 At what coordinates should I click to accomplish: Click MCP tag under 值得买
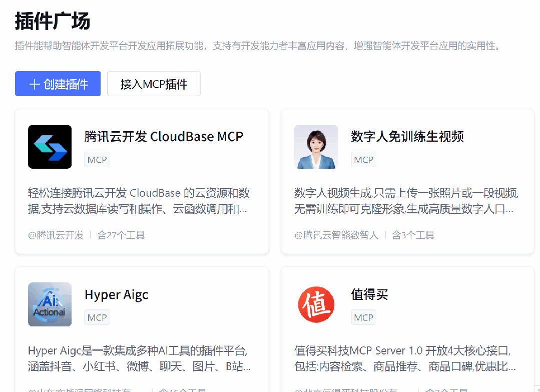coord(364,317)
